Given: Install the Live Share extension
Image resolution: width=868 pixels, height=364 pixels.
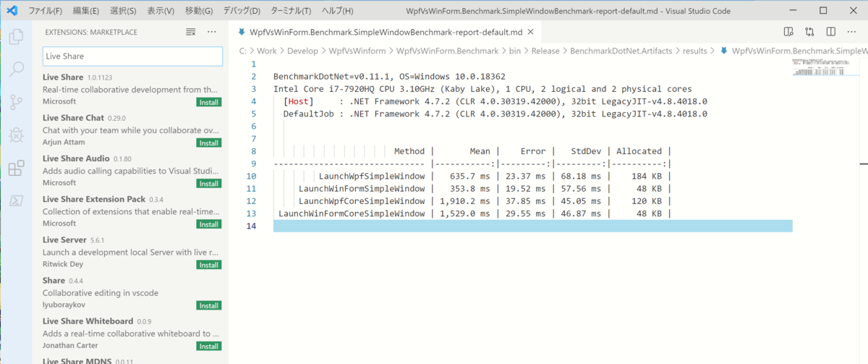Looking at the screenshot, I should 209,102.
